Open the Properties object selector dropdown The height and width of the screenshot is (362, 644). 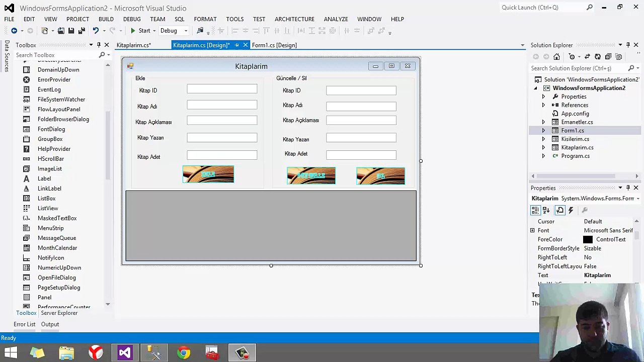click(638, 199)
